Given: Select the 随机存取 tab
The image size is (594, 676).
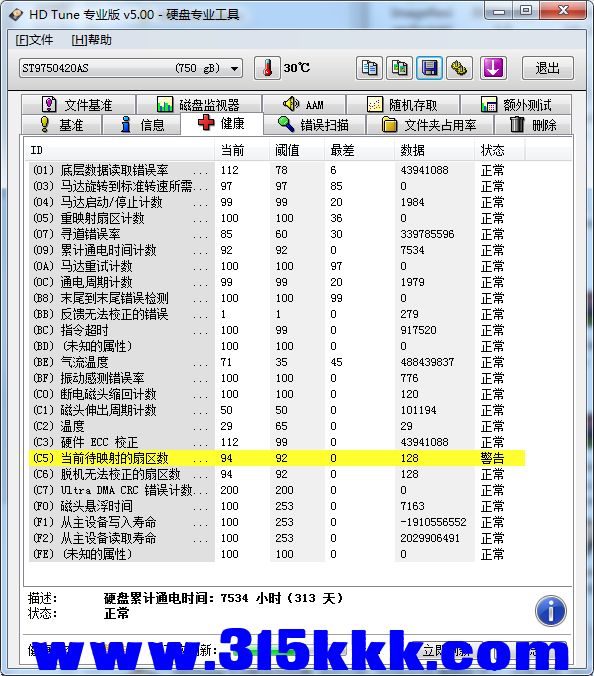Looking at the screenshot, I should [403, 105].
